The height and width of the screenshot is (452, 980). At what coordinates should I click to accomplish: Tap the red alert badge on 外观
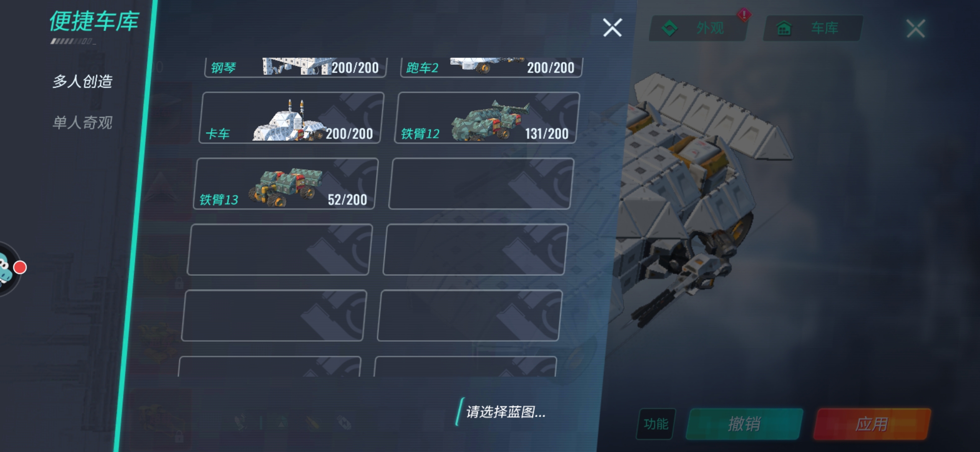pyautogui.click(x=744, y=15)
